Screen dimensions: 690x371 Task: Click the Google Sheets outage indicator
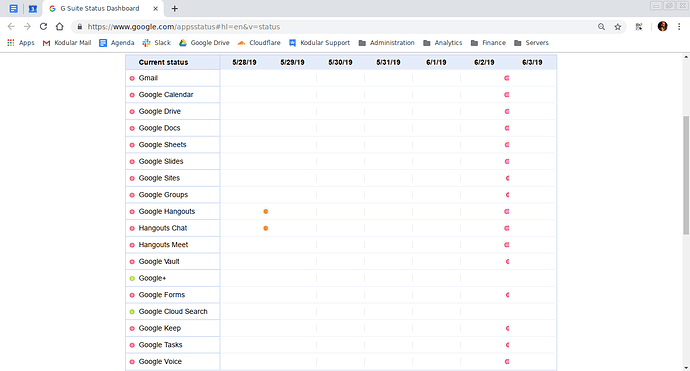coord(507,145)
